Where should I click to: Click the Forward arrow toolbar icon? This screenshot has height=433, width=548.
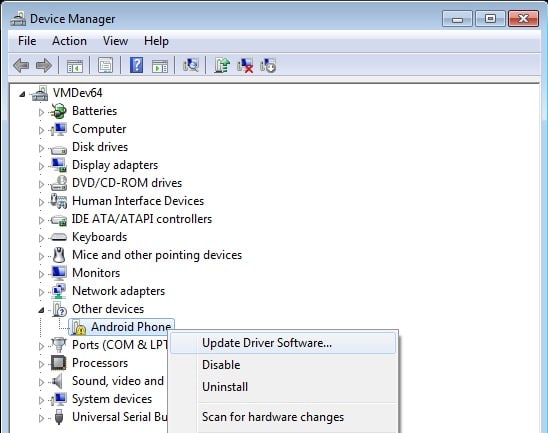pos(44,65)
